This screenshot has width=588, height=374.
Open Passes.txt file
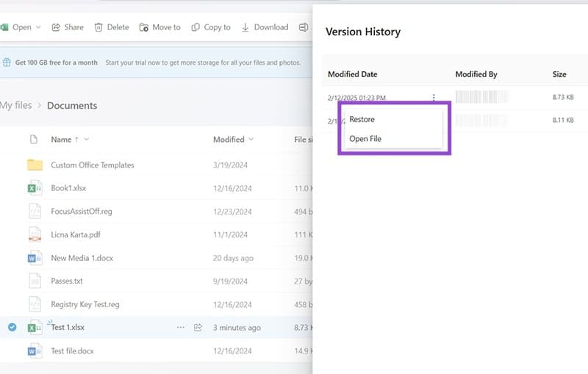pos(67,281)
